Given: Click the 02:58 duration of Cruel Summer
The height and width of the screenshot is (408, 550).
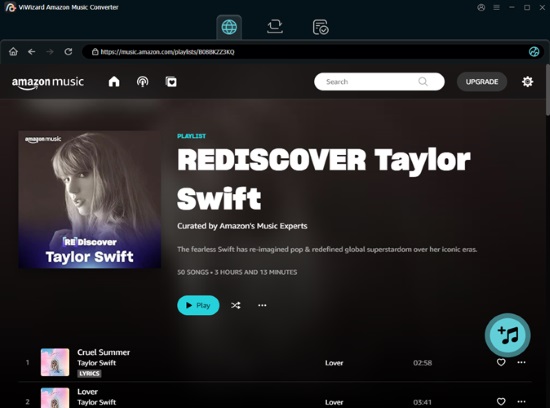Looking at the screenshot, I should tap(422, 363).
